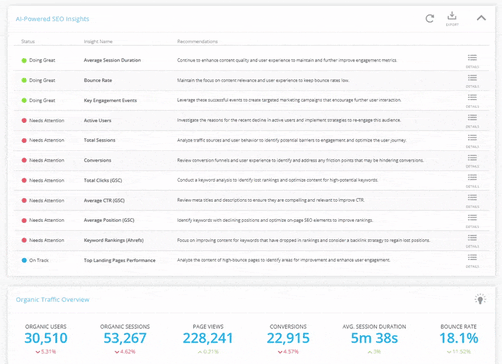Click the recommendation about meta titles

click(x=271, y=200)
